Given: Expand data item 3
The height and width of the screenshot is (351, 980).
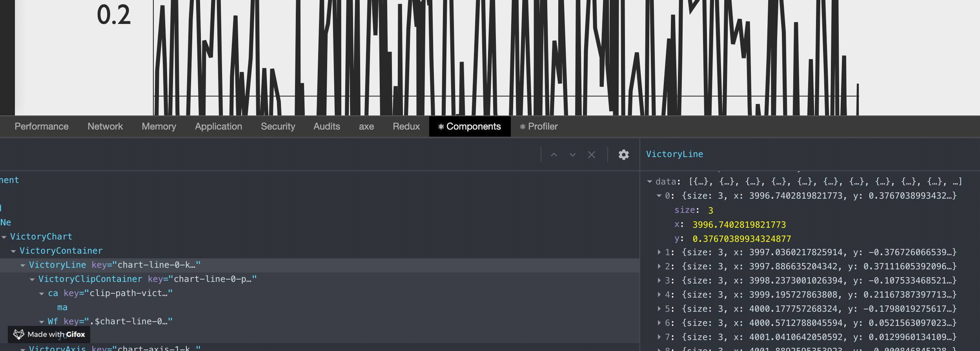Looking at the screenshot, I should pos(659,280).
